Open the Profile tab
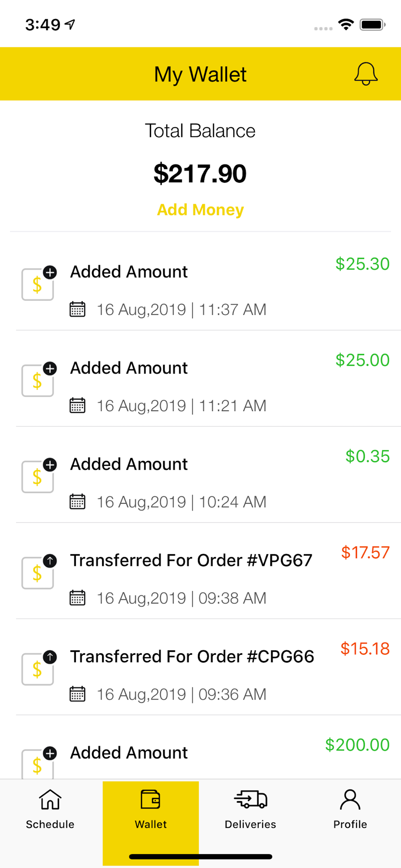This screenshot has height=868, width=401. click(x=350, y=809)
